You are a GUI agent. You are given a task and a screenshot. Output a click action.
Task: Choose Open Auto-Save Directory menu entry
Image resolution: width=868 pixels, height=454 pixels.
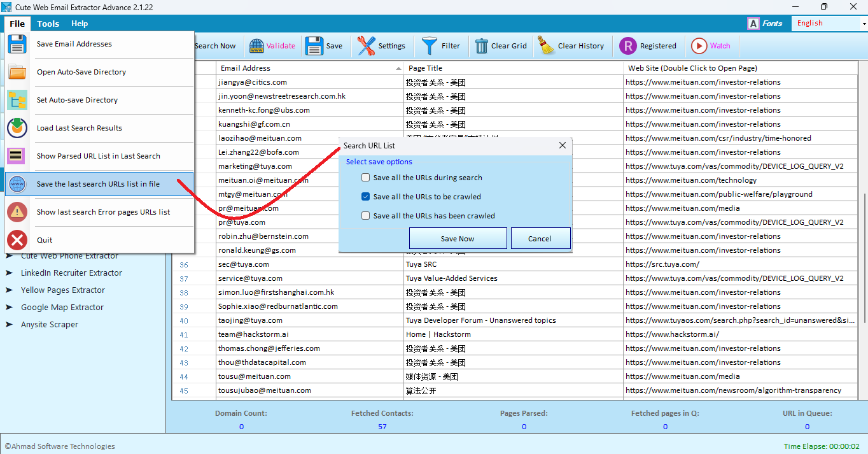[99, 72]
